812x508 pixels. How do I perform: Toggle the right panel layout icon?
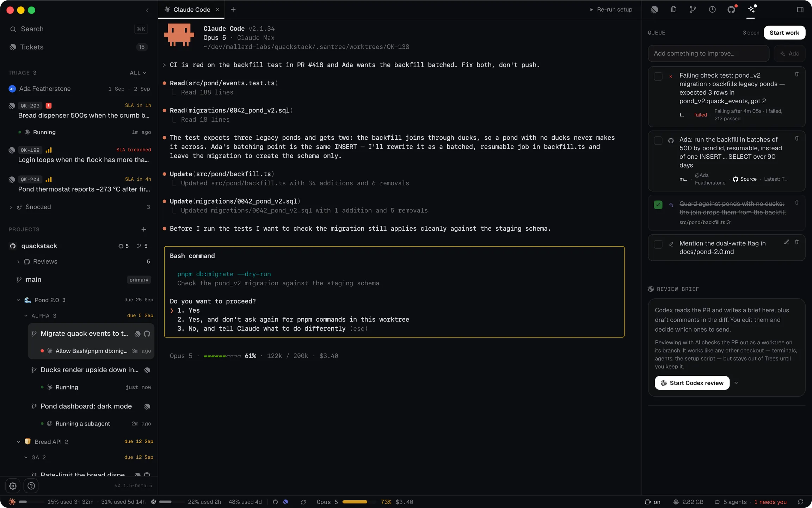pos(800,10)
